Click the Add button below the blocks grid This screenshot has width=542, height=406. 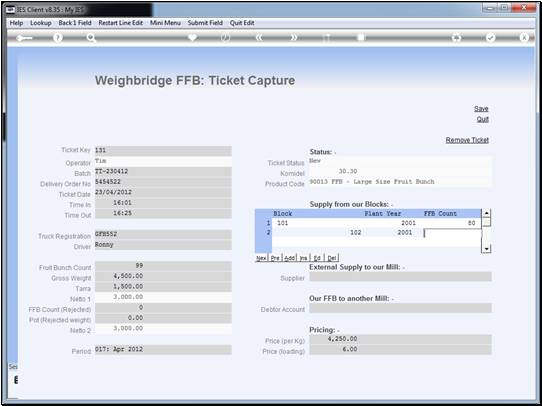[289, 258]
